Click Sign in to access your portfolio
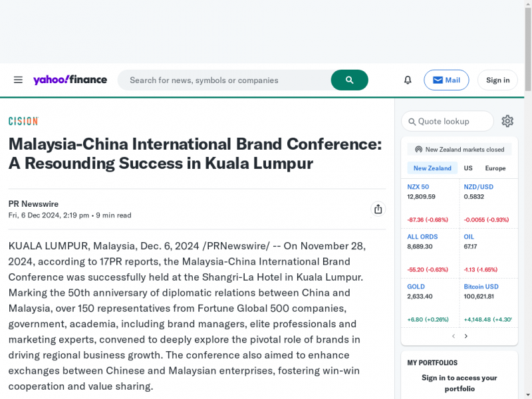The image size is (532, 399). [460, 383]
